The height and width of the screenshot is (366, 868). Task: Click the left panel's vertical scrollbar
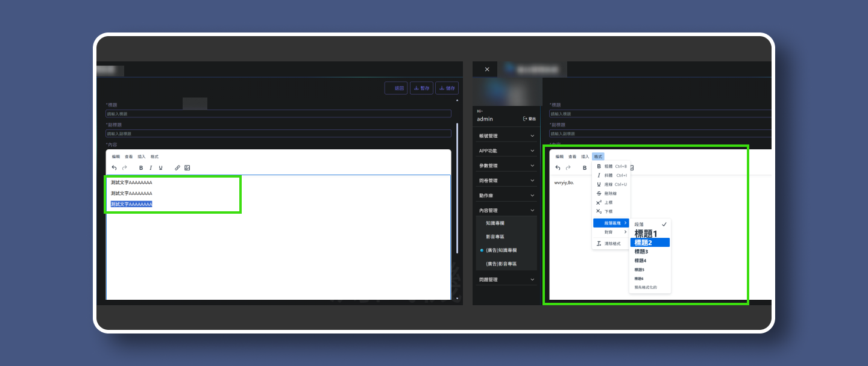[x=457, y=181]
